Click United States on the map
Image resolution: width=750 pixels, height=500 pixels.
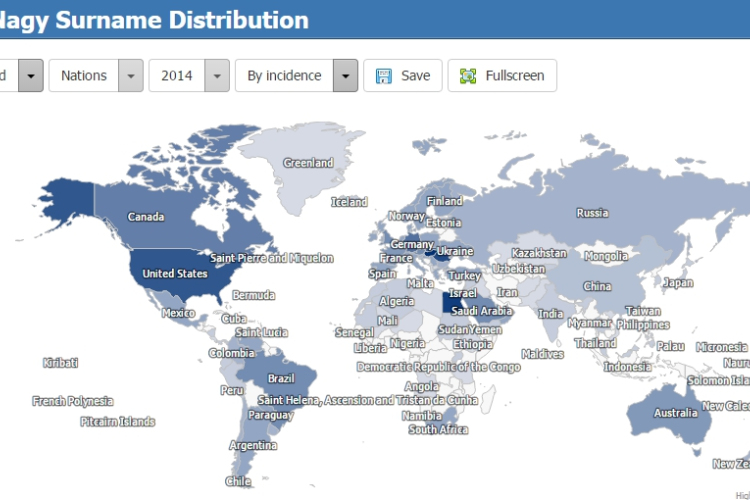tap(174, 273)
